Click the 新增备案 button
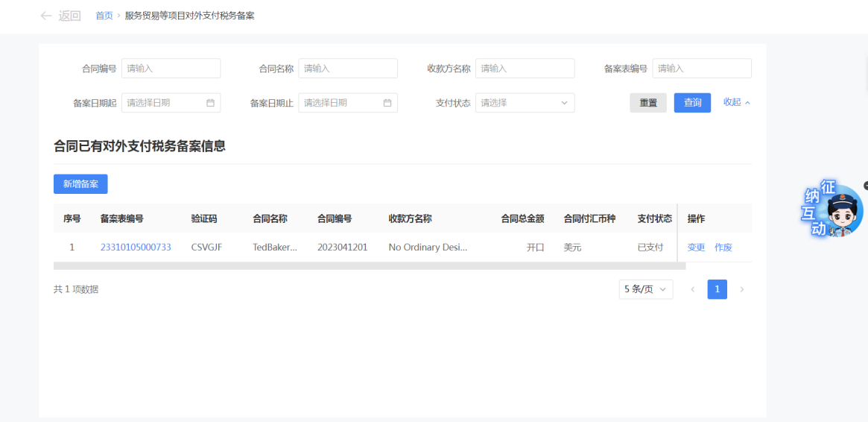868x422 pixels. click(x=80, y=184)
